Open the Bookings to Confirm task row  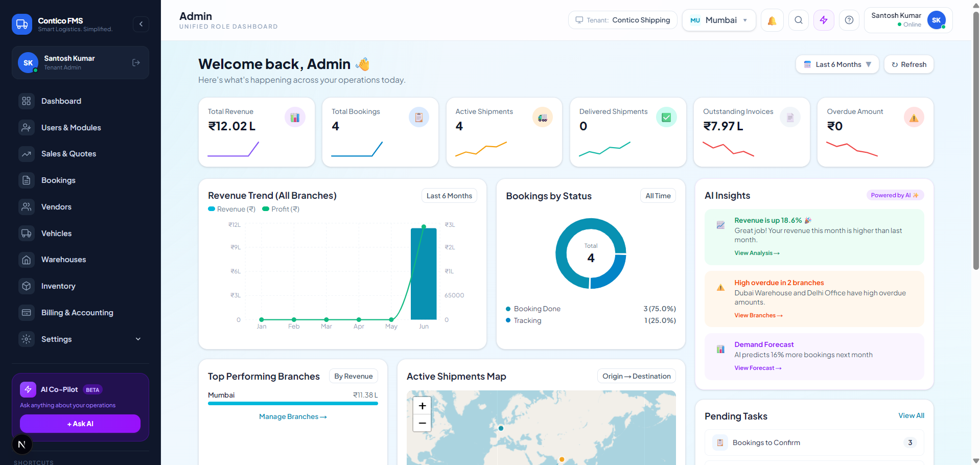814,443
